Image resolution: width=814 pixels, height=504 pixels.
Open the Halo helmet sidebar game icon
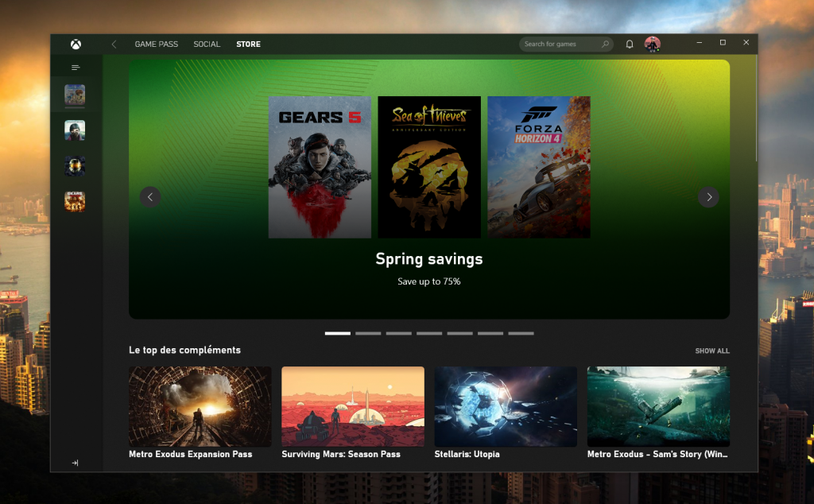pos(75,165)
